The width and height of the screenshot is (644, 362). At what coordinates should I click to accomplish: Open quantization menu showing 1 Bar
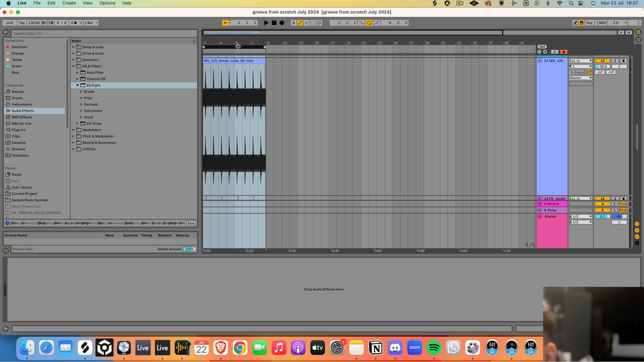tap(91, 23)
